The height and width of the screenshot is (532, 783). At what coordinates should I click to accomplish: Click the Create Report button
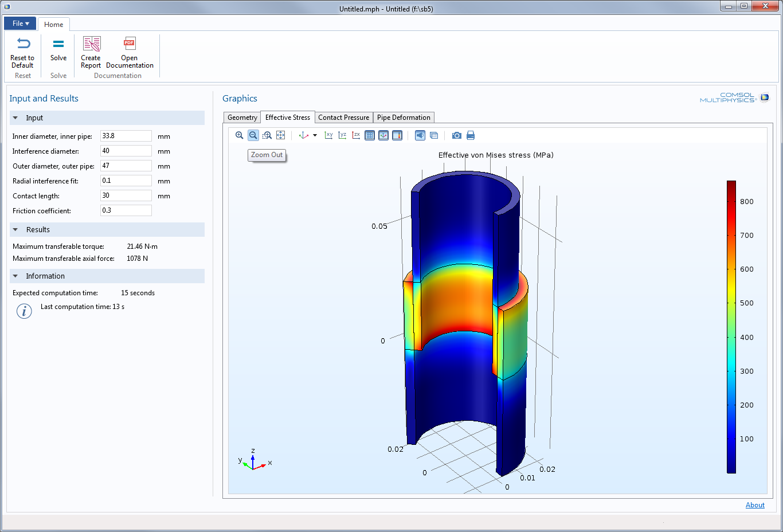[x=91, y=53]
